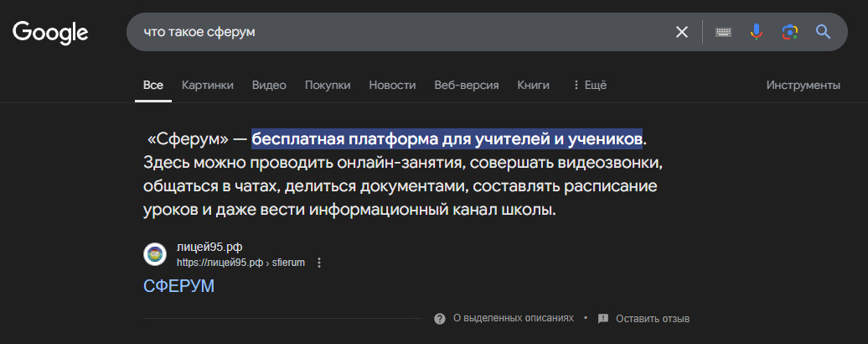
Task: Search by image with Google Lens icon
Action: point(789,32)
